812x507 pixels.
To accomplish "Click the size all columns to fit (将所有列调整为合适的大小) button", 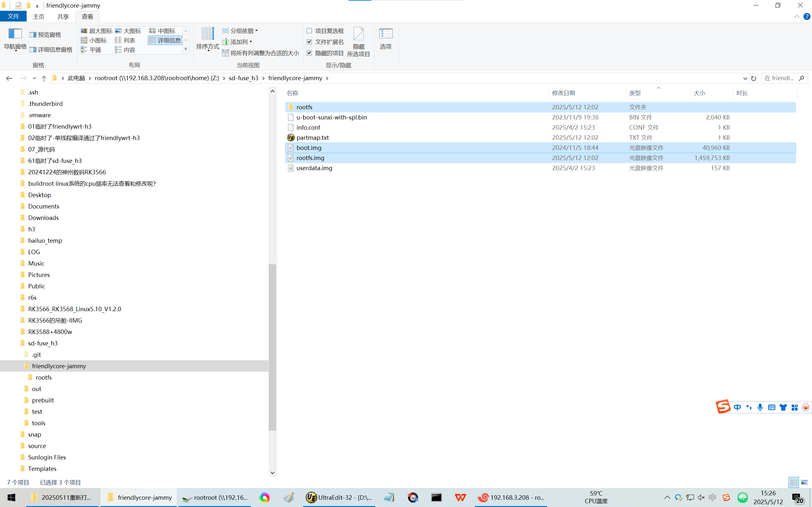I will pos(260,53).
